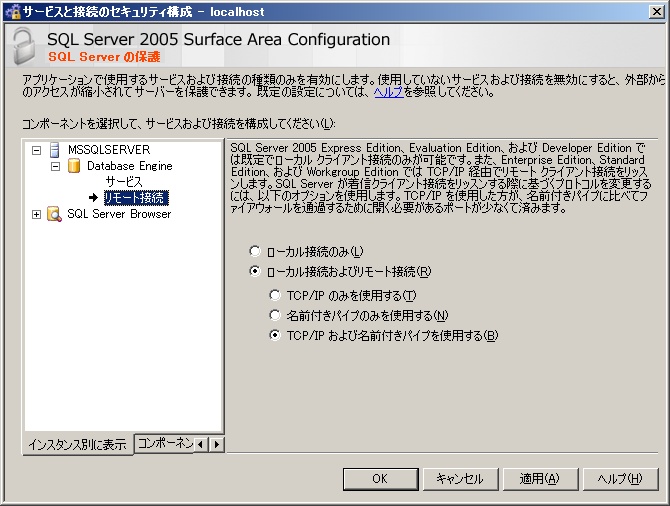Select MSSQLSERVER in the component tree
Viewport: 670px width, 506px height.
click(109, 150)
